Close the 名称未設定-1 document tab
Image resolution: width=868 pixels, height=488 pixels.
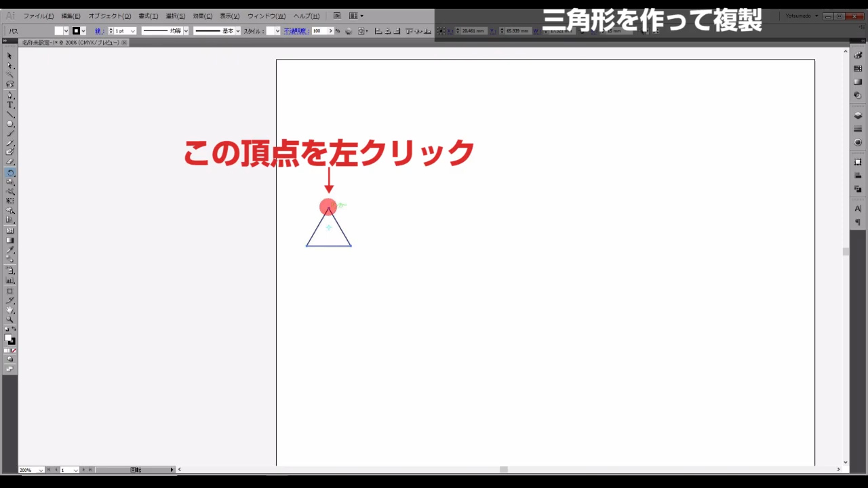[124, 43]
